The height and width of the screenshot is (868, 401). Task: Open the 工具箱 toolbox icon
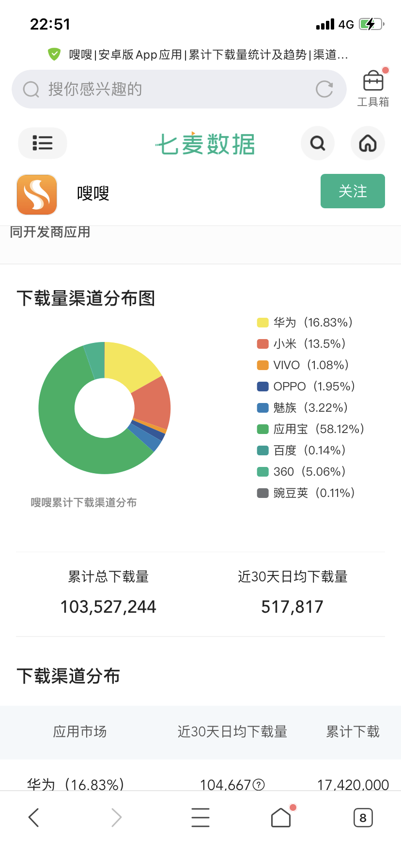point(373,88)
